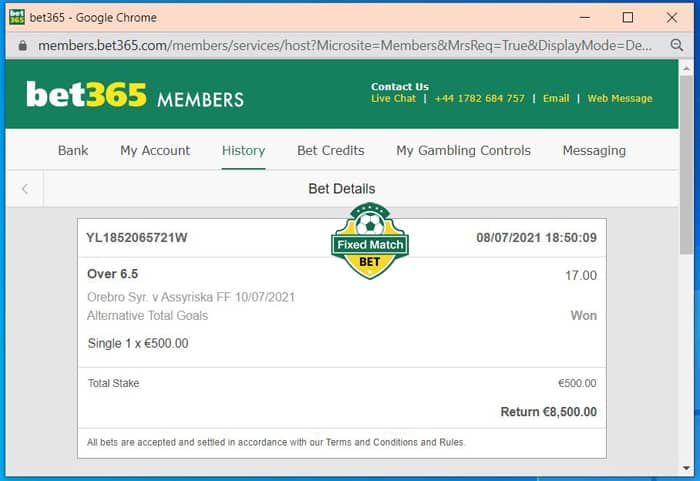Screen dimensions: 700x481
Task: Click the €500.00 total stake value
Action: click(x=577, y=383)
